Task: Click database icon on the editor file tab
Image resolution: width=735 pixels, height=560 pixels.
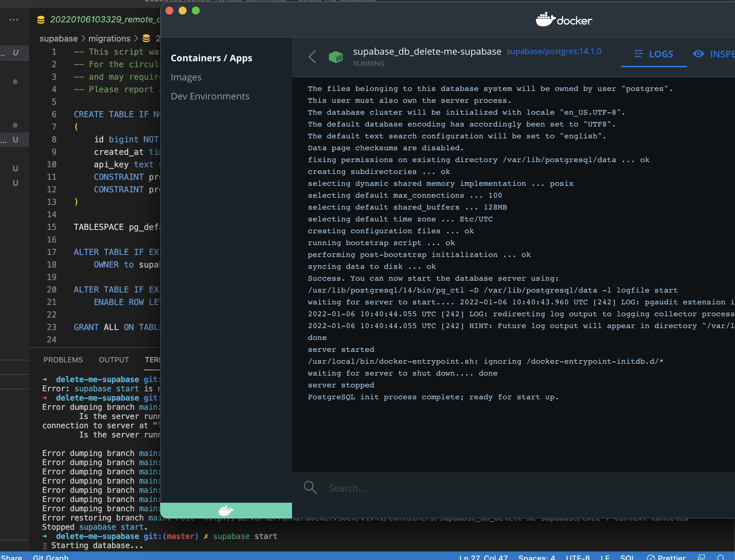Action: tap(41, 20)
